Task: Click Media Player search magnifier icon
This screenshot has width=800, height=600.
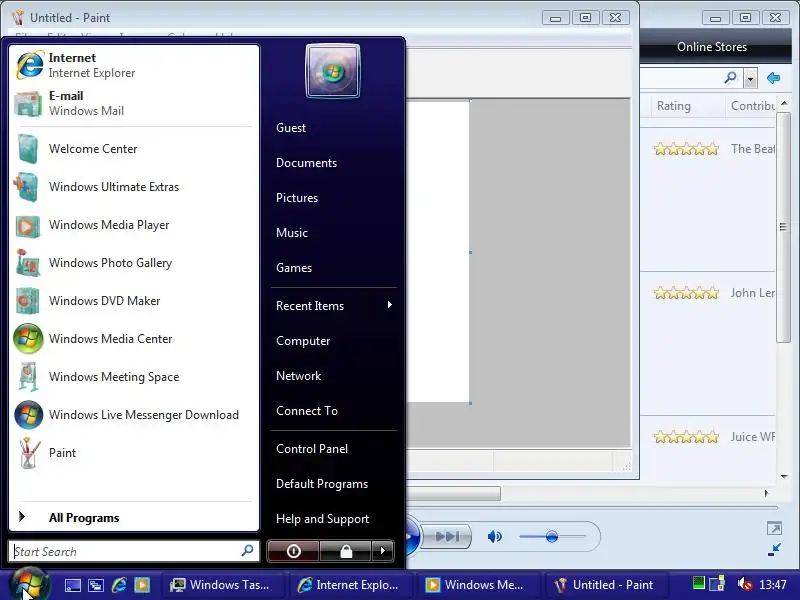Action: (730, 78)
